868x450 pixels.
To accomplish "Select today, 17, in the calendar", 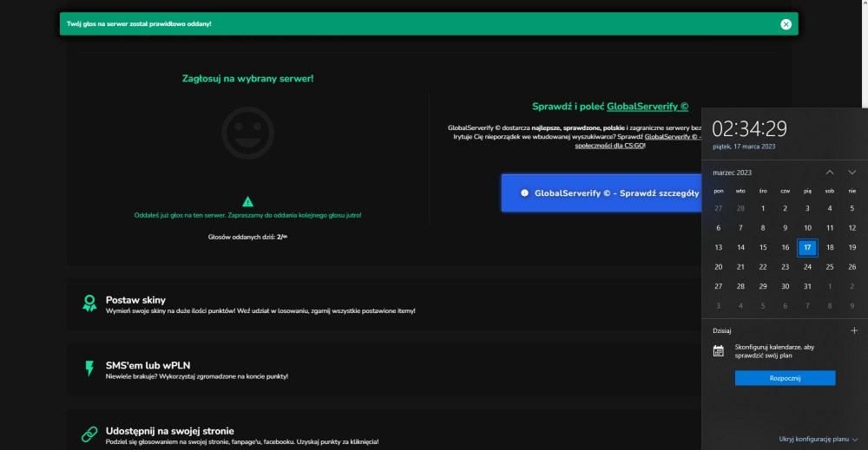I will pos(807,248).
